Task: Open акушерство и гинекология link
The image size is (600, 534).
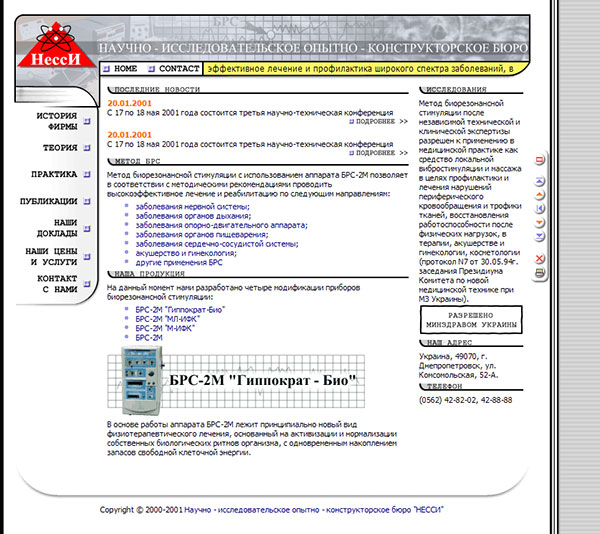Action: 186,253
